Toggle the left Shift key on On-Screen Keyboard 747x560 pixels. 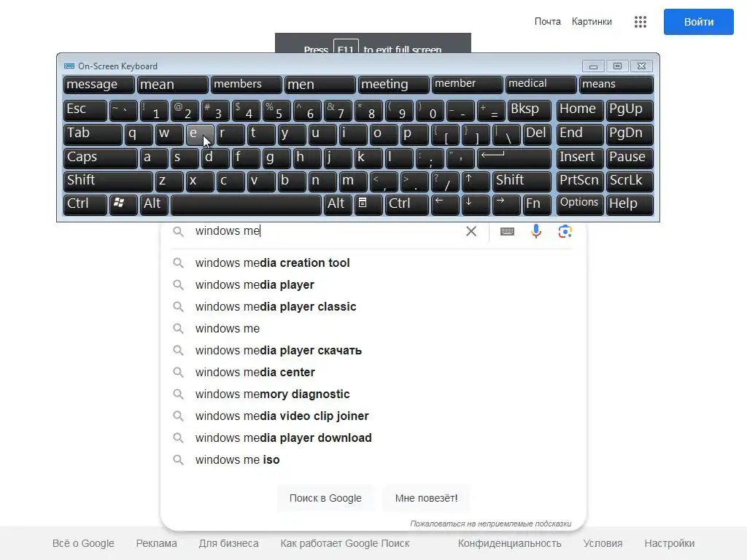click(x=108, y=182)
